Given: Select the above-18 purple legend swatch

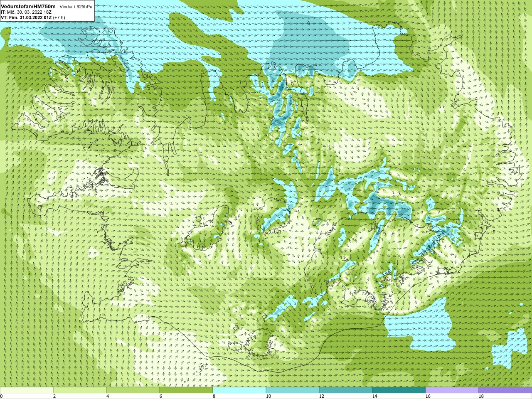Looking at the screenshot, I should pos(505,390).
